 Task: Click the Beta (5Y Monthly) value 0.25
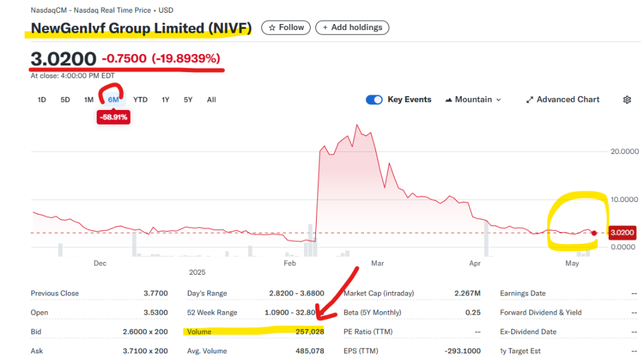click(473, 313)
